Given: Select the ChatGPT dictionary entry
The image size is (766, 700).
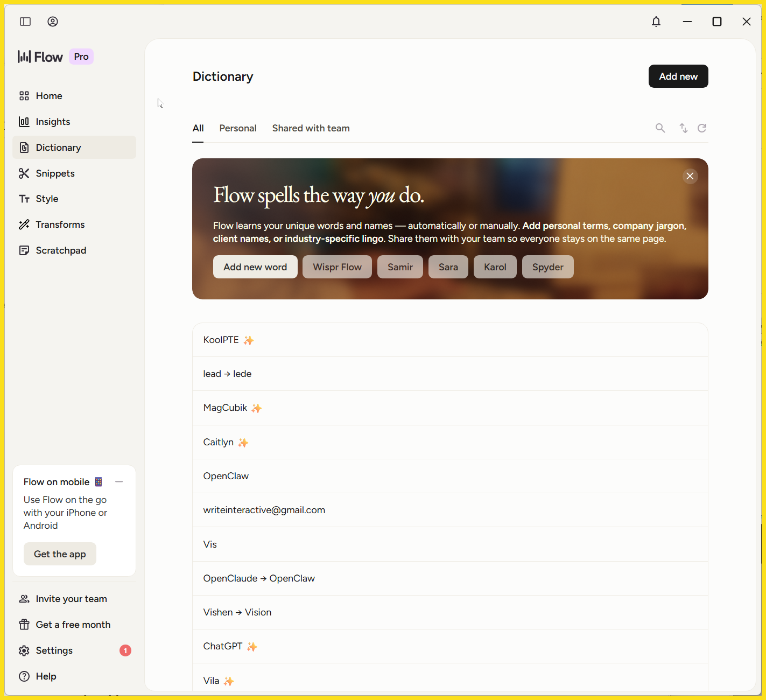Looking at the screenshot, I should tap(450, 646).
